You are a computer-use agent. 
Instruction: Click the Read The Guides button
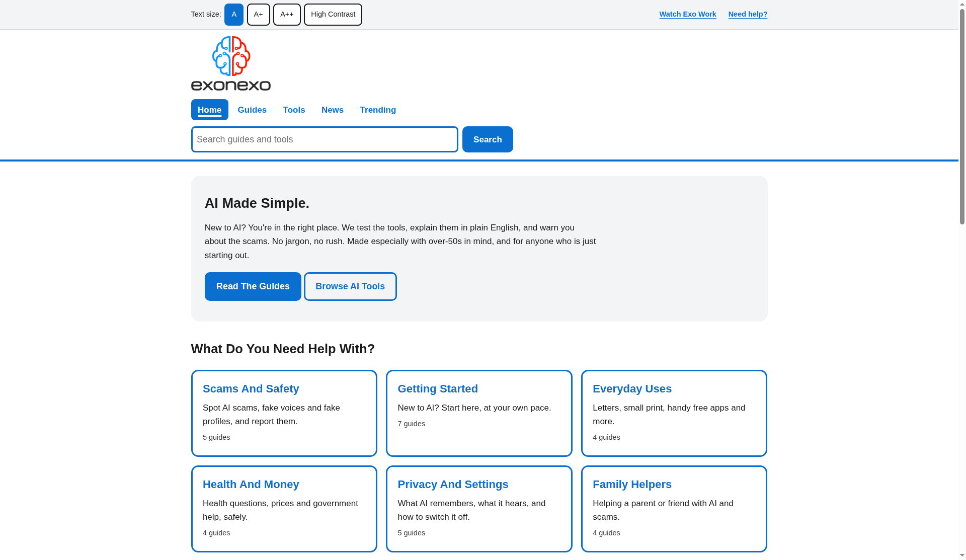253,287
